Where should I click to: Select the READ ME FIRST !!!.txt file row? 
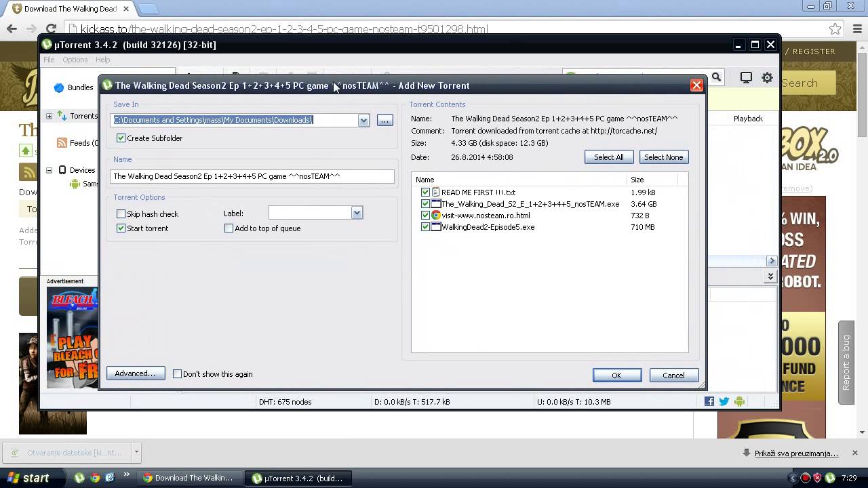(x=549, y=192)
